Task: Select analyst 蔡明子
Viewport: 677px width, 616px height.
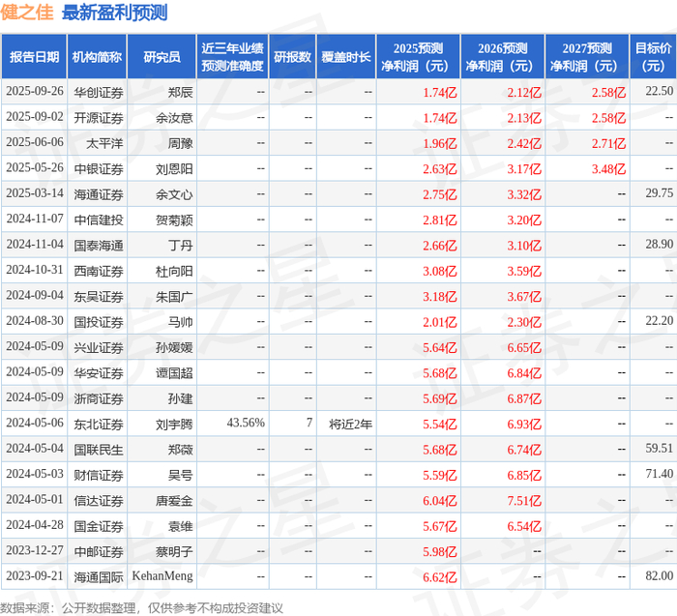Action: [x=174, y=551]
